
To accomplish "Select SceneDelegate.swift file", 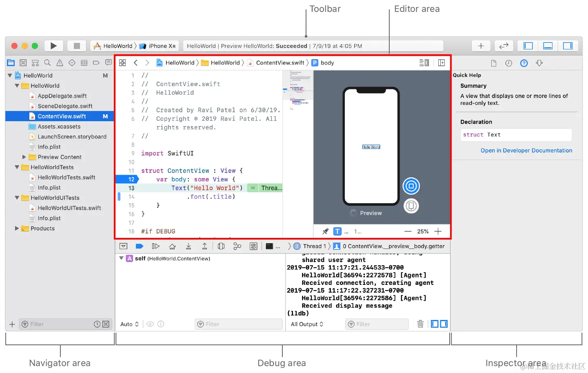I will point(65,106).
